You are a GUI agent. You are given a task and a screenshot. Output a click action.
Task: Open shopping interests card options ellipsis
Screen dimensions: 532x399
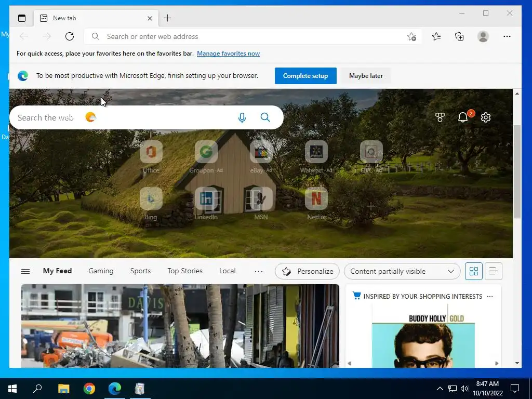(489, 297)
